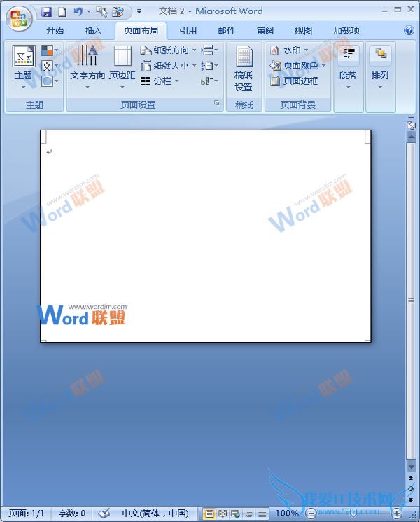Click in the document page body
Screen dimensions: 420x522
pyautogui.click(x=206, y=235)
